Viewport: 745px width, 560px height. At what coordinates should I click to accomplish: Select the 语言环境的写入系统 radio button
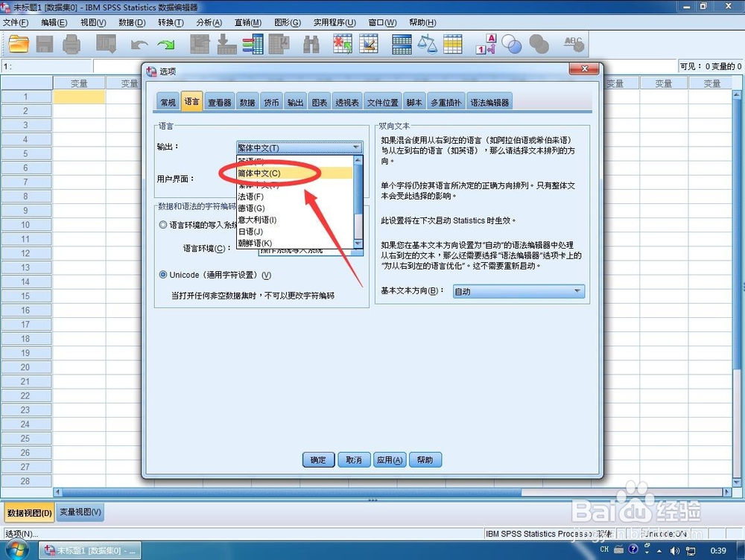coord(163,225)
